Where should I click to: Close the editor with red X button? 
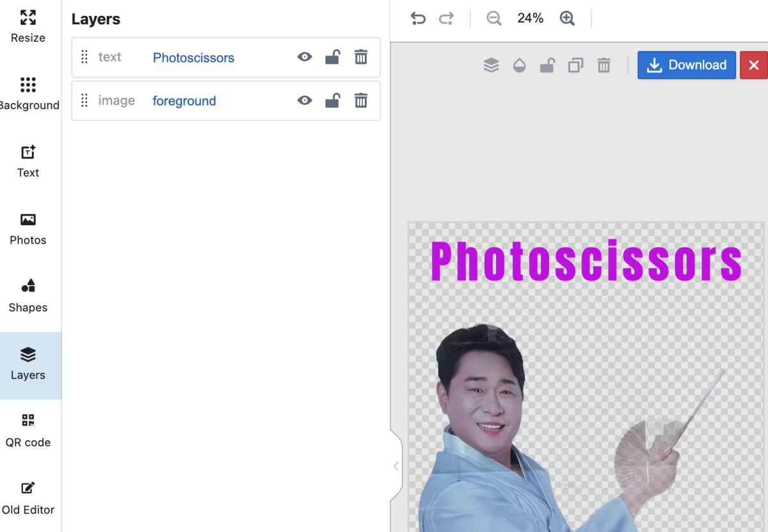pos(754,65)
